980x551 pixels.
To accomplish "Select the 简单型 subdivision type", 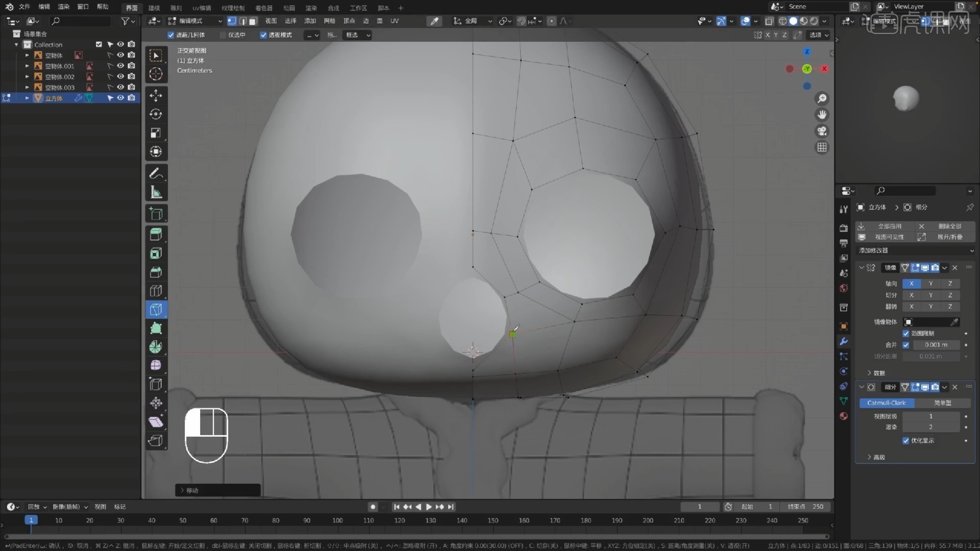I will pos(943,403).
